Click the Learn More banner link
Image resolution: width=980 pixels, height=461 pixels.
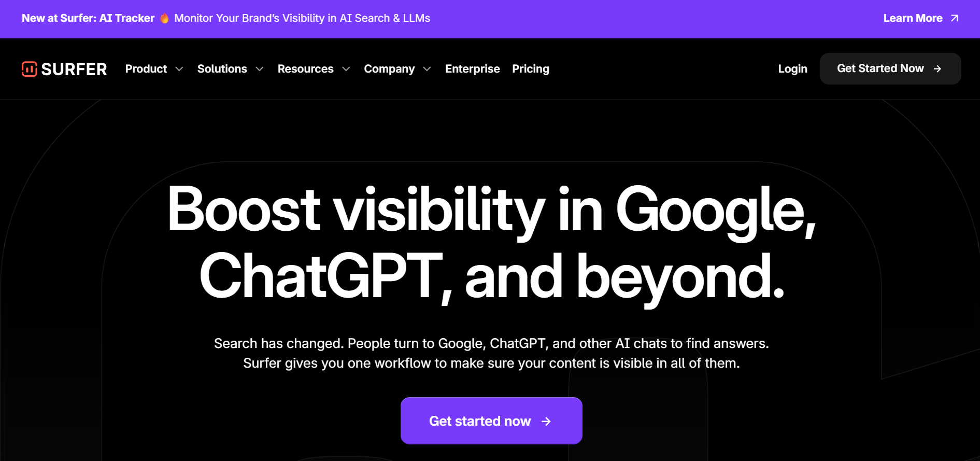point(921,18)
